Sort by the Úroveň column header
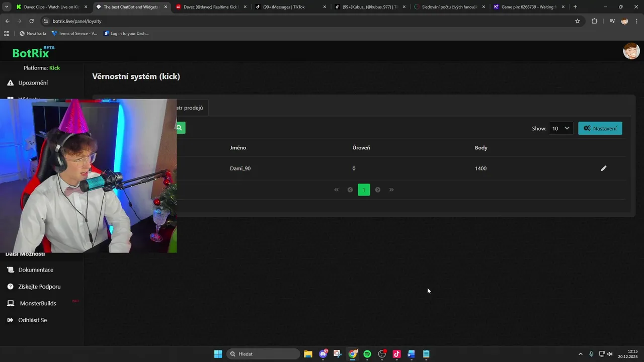Viewport: 644px width, 362px height. [x=361, y=148]
